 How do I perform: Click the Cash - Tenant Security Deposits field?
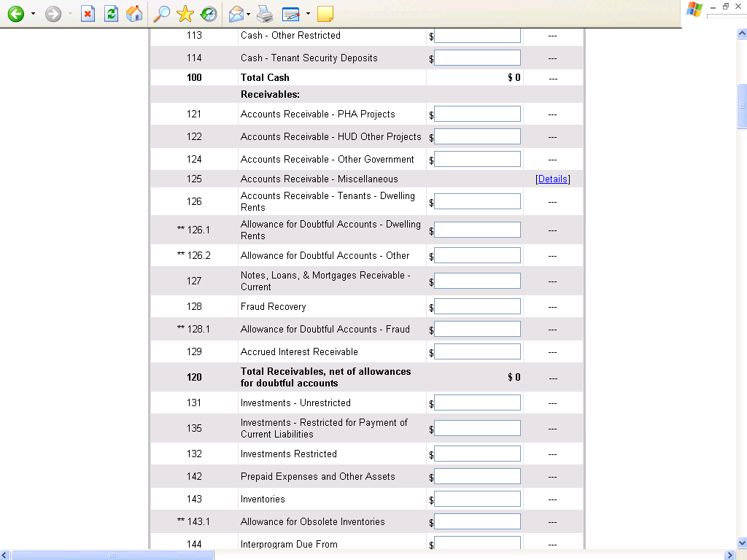pyautogui.click(x=477, y=58)
